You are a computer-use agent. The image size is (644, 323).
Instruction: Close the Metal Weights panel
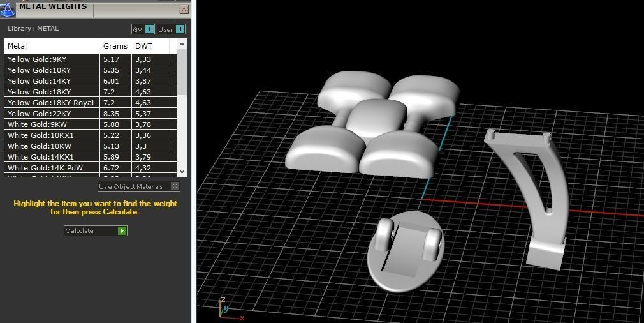pyautogui.click(x=184, y=9)
